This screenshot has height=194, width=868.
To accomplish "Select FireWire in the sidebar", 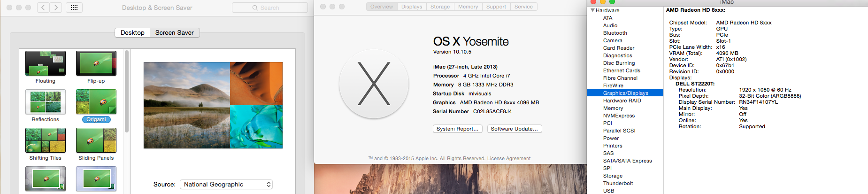I will click(x=613, y=85).
